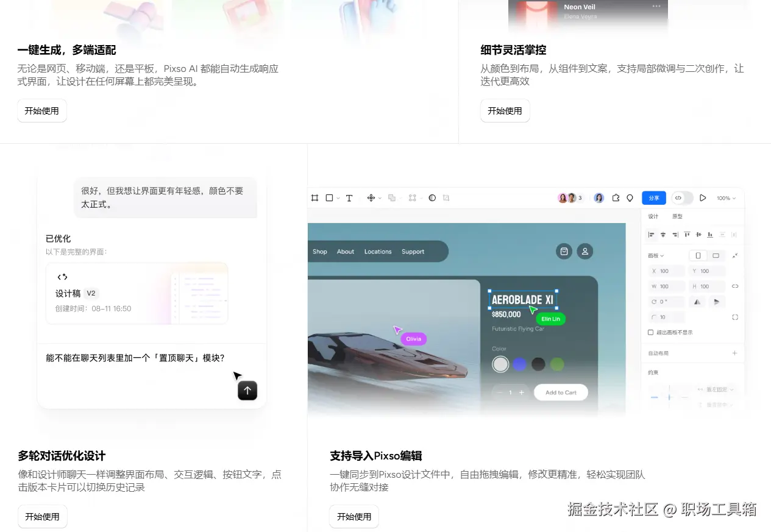This screenshot has height=532, width=771.
Task: Select the blue color swatch
Action: 519,364
